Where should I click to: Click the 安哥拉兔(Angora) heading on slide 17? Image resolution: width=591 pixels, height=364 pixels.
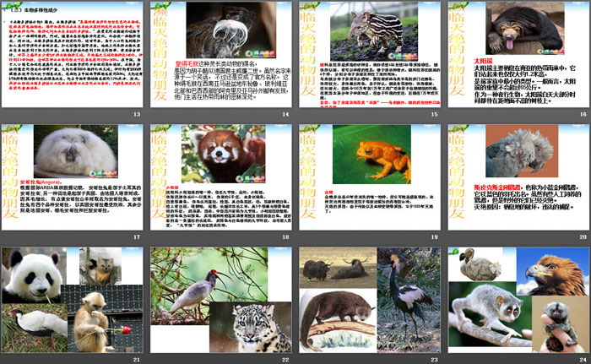(x=40, y=182)
